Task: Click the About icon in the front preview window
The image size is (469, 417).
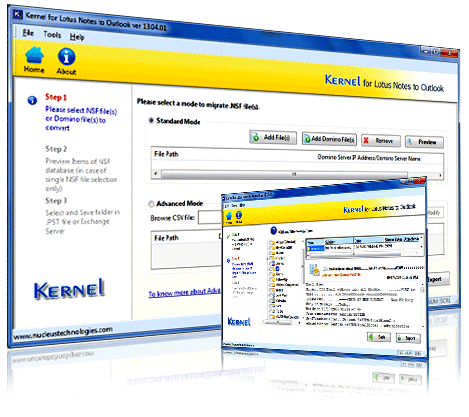Action: (239, 216)
